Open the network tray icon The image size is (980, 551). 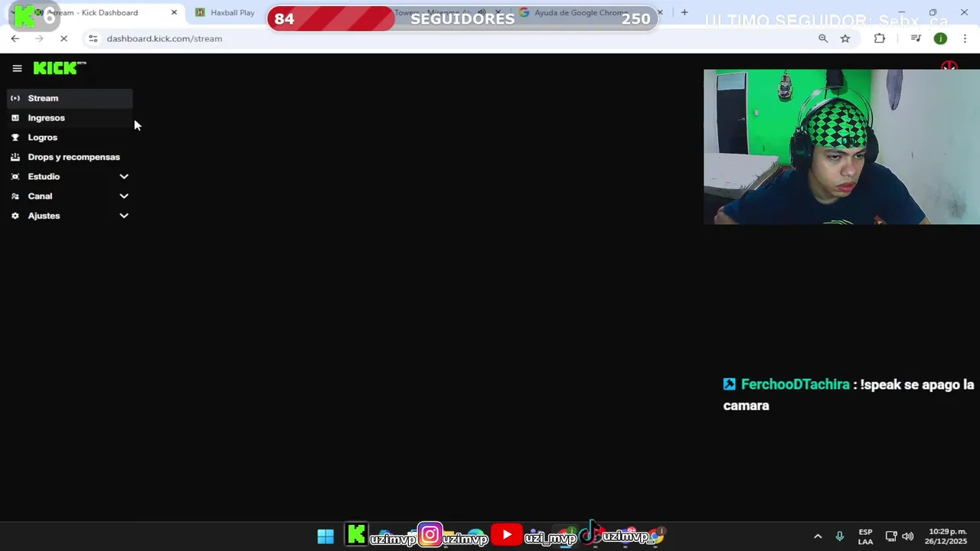(891, 536)
